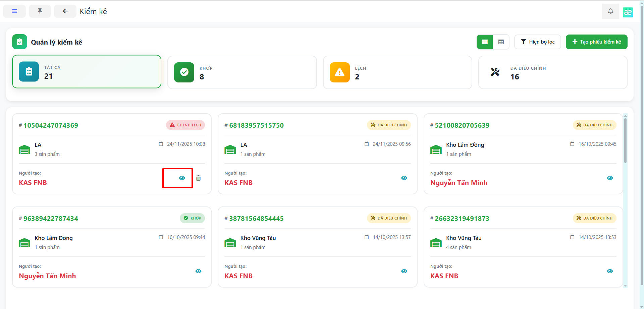The height and width of the screenshot is (309, 644).
Task: Open the hamburger menu
Action: click(14, 11)
